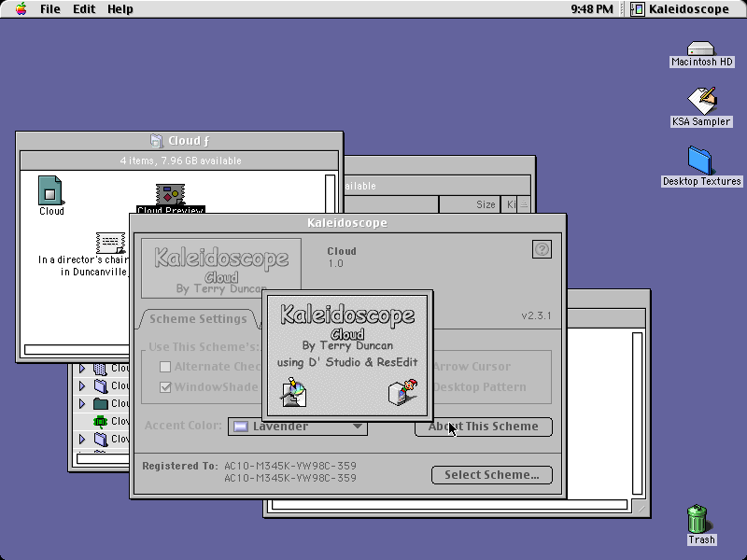Open the Help menu
The height and width of the screenshot is (560, 747).
click(x=120, y=9)
